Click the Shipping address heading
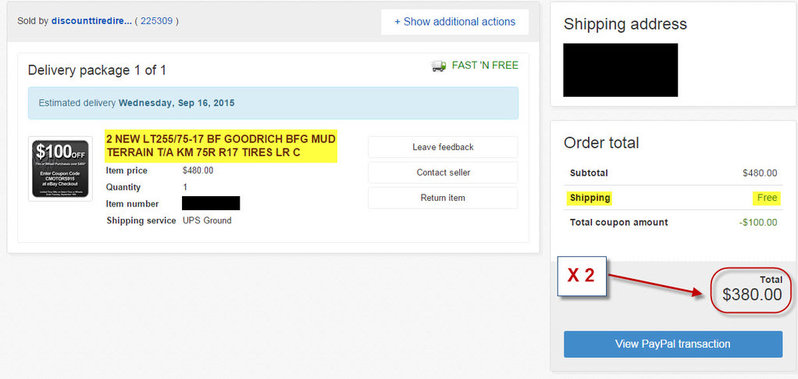This screenshot has height=379, width=798. tap(625, 24)
